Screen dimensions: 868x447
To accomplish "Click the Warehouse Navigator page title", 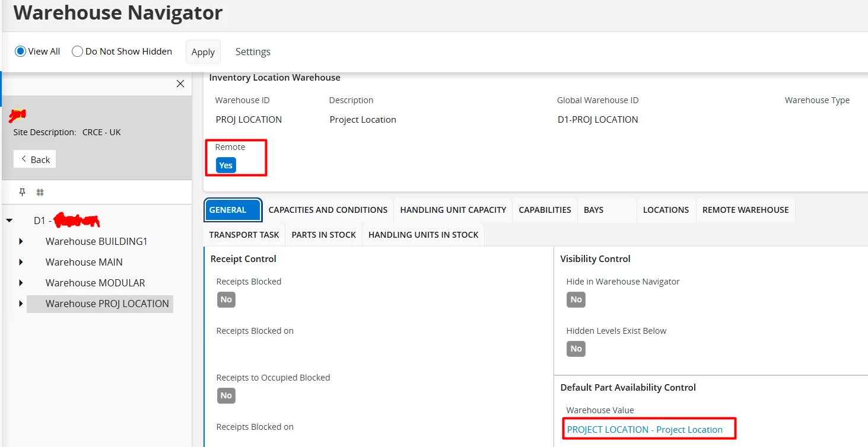I will (118, 12).
